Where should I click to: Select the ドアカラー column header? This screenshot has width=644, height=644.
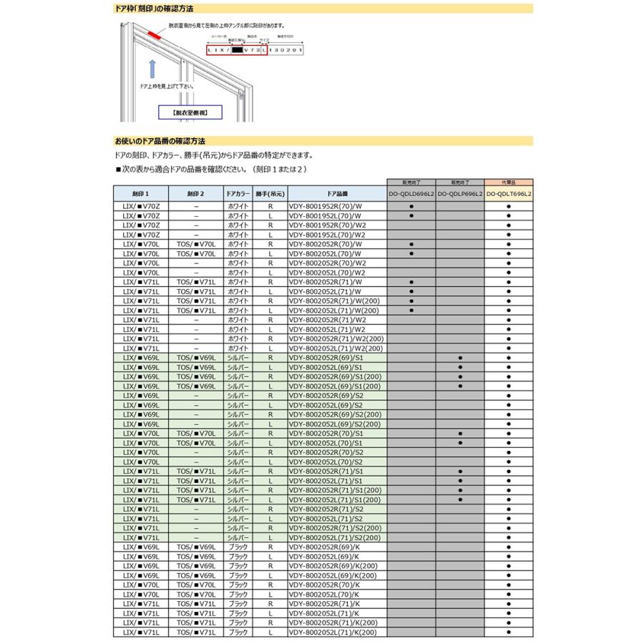coord(238,193)
